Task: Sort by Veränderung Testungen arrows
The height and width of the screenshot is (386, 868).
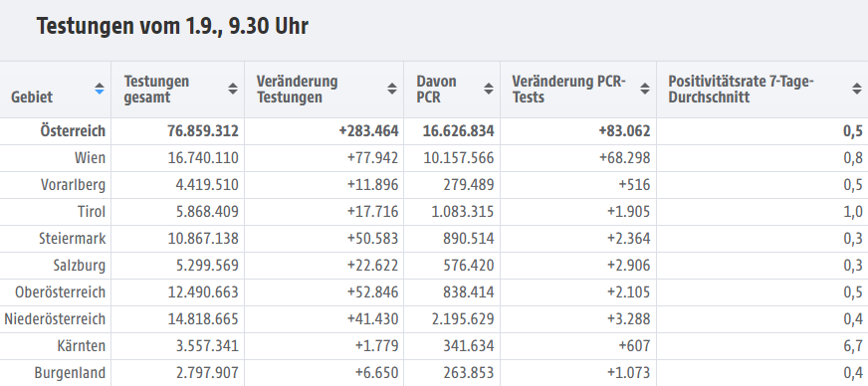Action: tap(392, 89)
